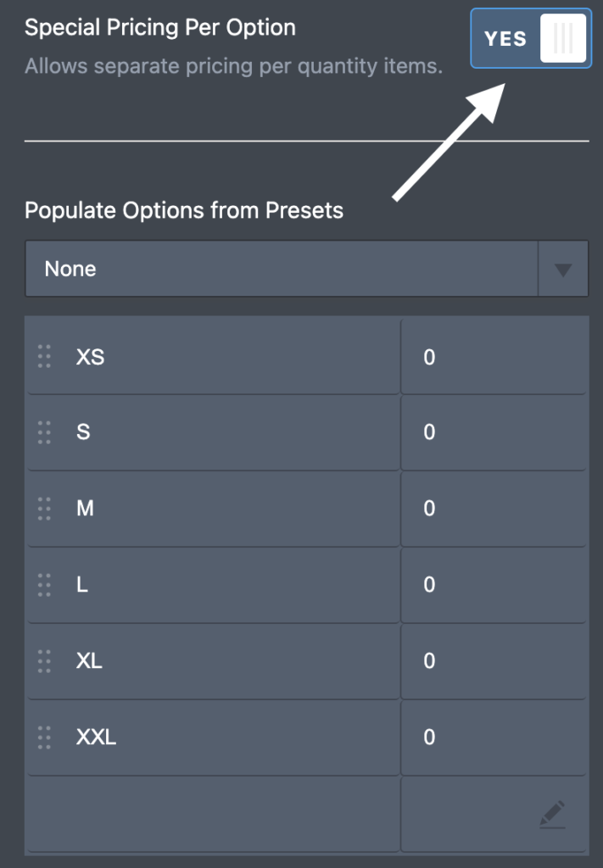Toggle the Special Pricing Per Option switch

coord(531,38)
